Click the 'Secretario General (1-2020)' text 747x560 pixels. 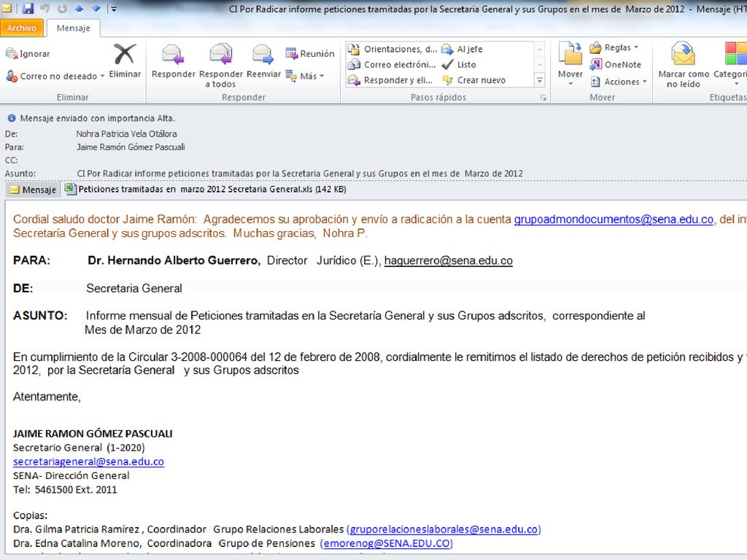tap(79, 448)
